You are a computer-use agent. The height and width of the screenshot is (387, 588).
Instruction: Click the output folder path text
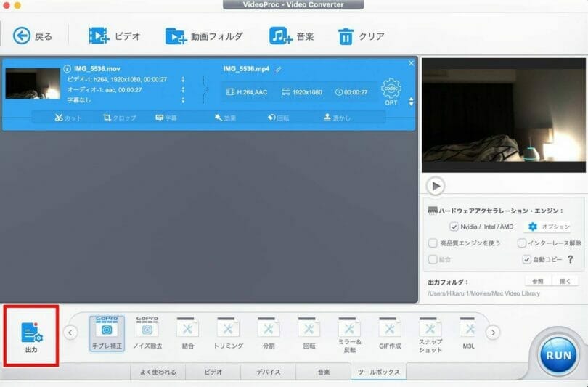(483, 293)
